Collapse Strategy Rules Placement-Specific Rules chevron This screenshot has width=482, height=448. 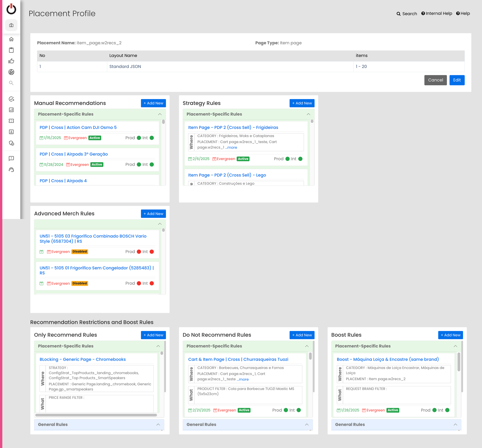[308, 114]
